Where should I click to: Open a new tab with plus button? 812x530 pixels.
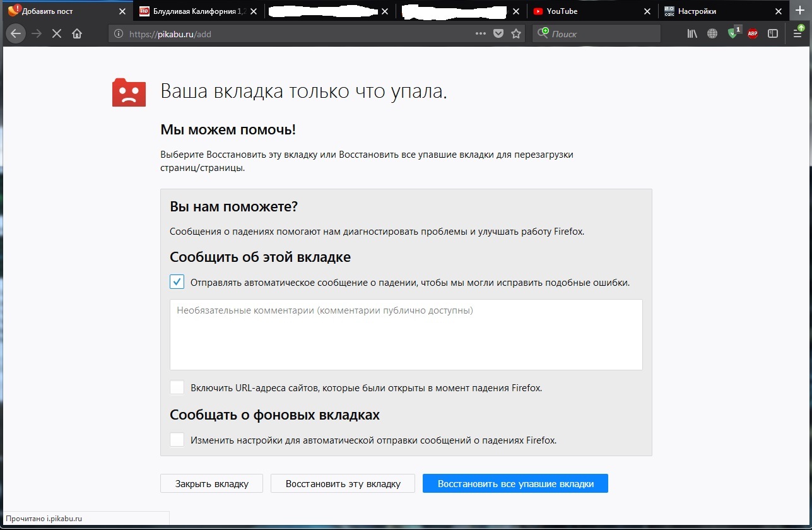[x=801, y=11]
